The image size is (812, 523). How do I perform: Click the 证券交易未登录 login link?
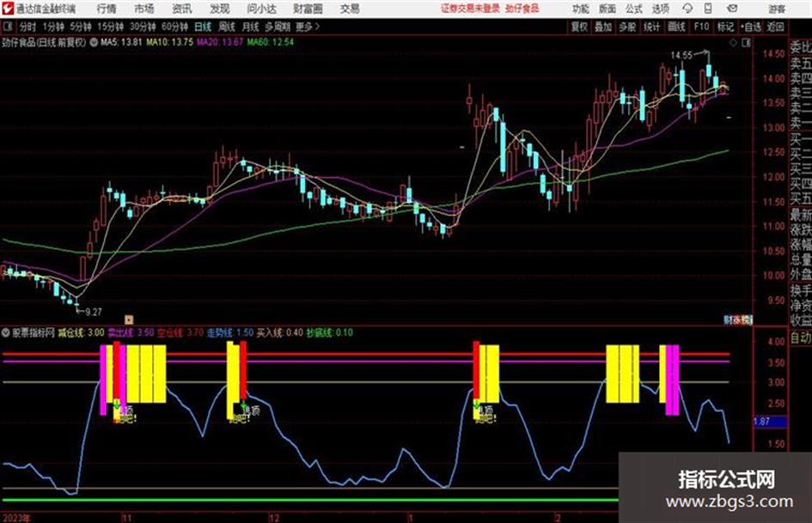tap(470, 9)
